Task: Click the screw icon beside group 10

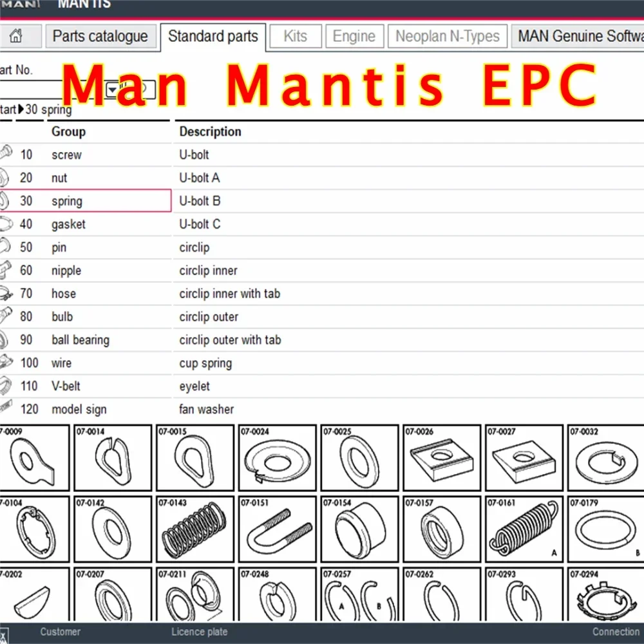Action: point(5,153)
